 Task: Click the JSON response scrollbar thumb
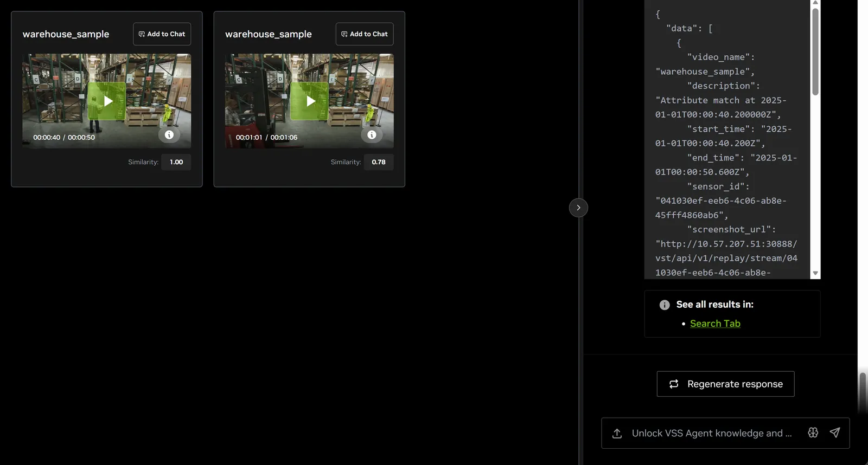tap(815, 52)
